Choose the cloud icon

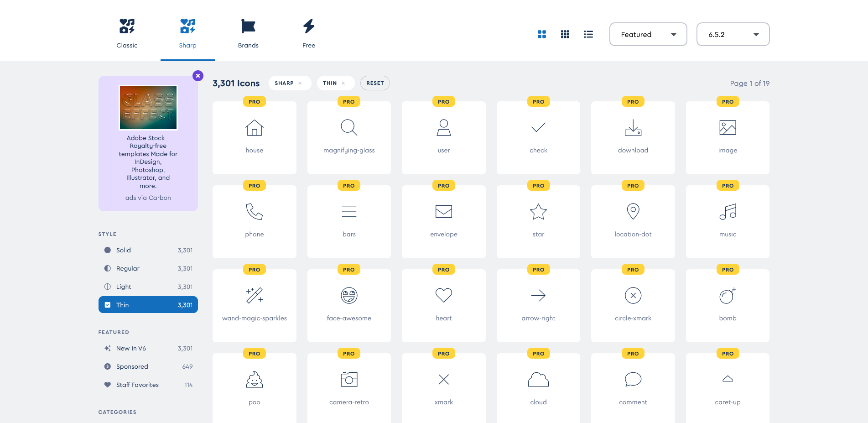(x=538, y=388)
